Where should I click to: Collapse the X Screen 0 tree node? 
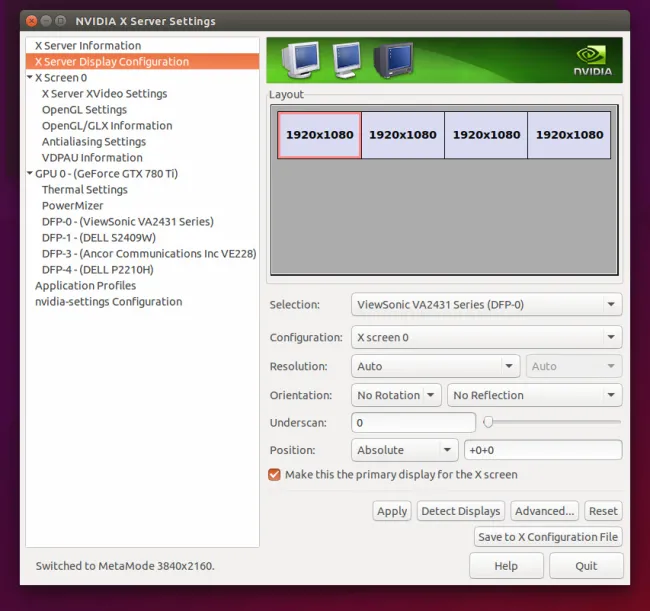(x=30, y=77)
